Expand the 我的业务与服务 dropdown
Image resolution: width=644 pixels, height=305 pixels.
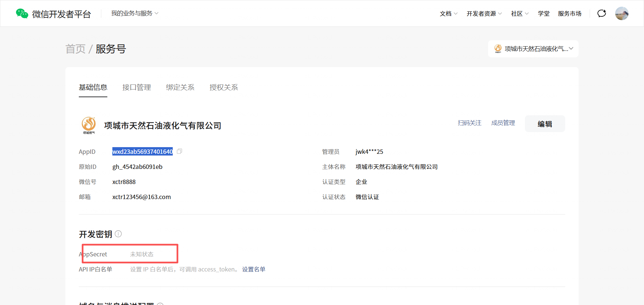pyautogui.click(x=135, y=13)
